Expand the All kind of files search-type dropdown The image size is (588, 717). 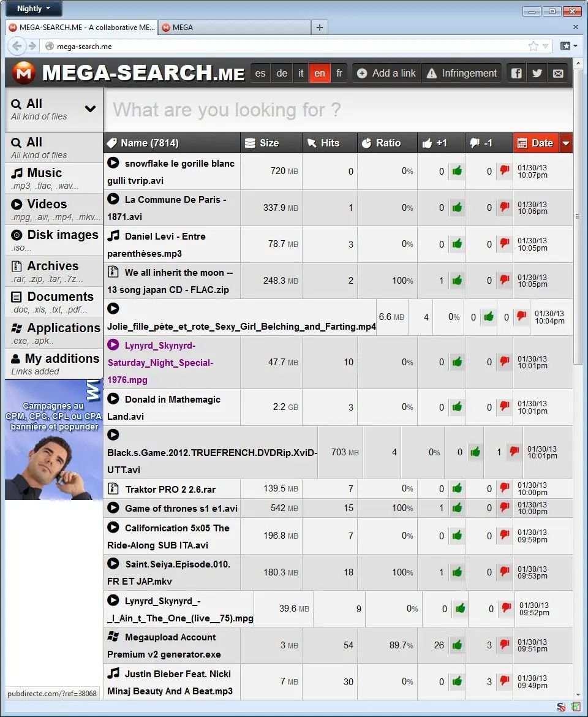[x=54, y=109]
